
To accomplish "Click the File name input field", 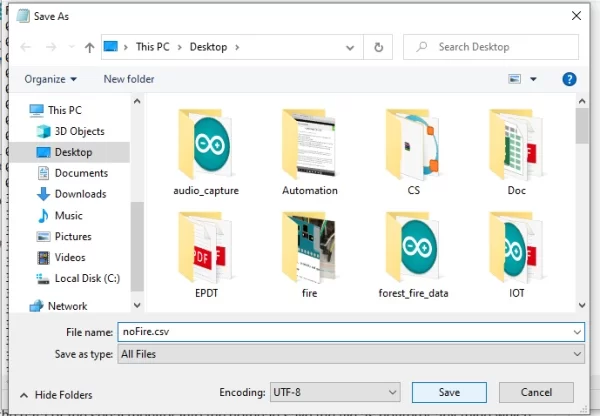I will pos(351,332).
